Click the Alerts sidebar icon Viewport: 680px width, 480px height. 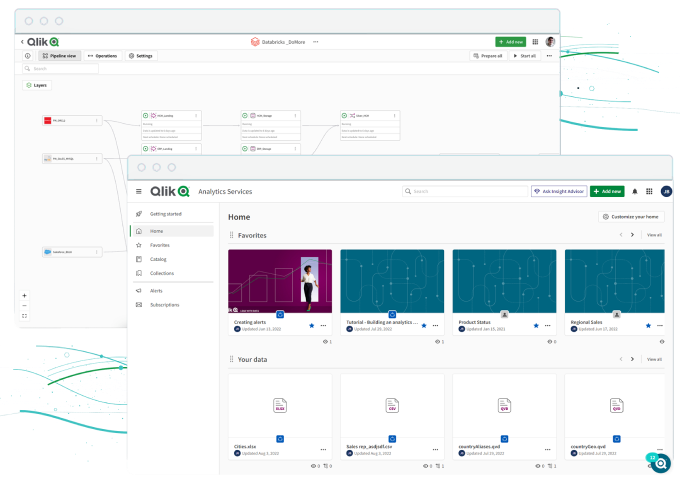coord(139,290)
